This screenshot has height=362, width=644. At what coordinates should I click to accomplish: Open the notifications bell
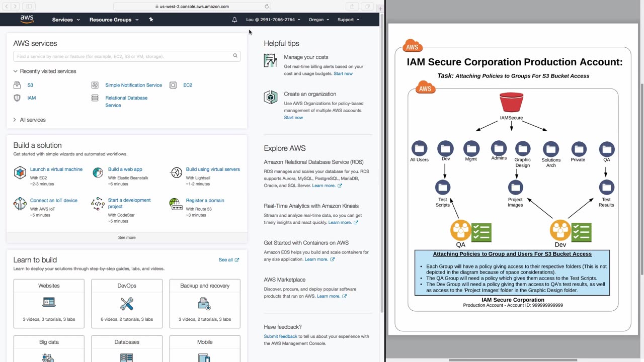234,20
